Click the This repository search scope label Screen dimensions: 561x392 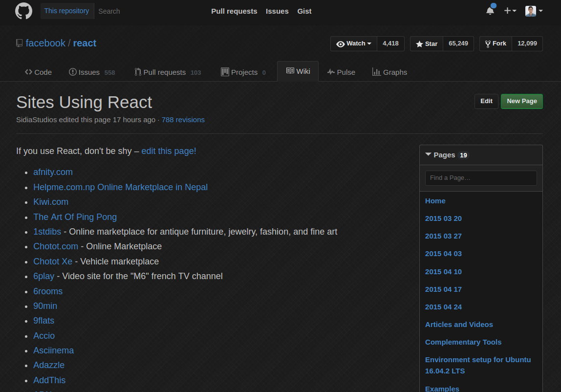67,11
